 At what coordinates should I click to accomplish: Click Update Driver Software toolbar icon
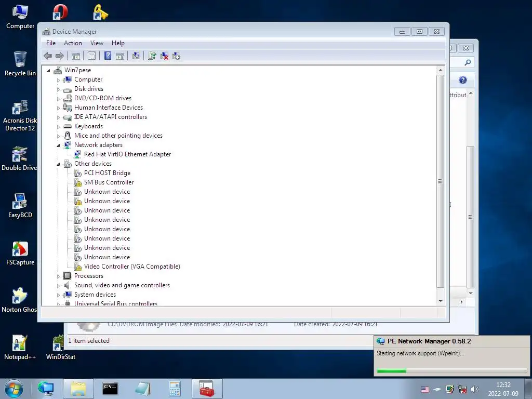(152, 56)
